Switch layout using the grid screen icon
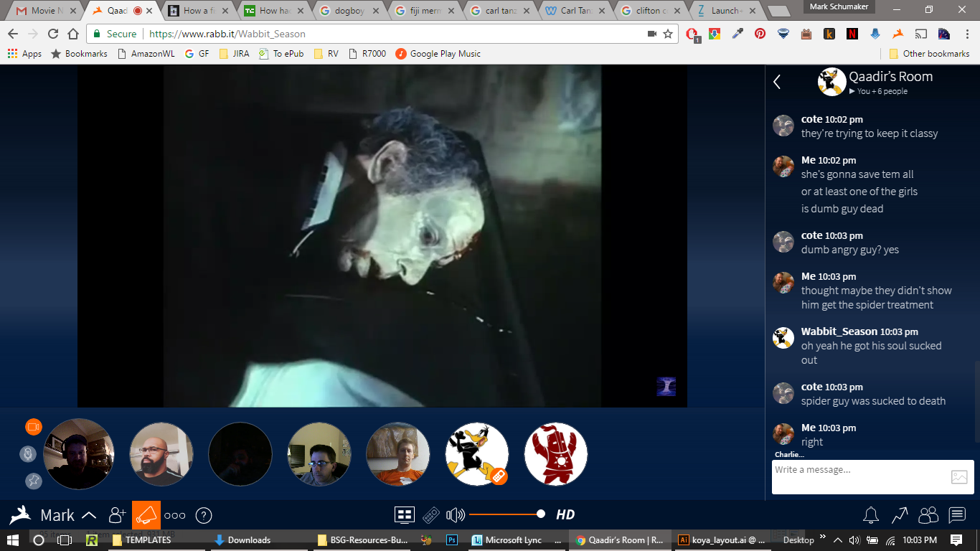The image size is (980, 551). click(405, 514)
